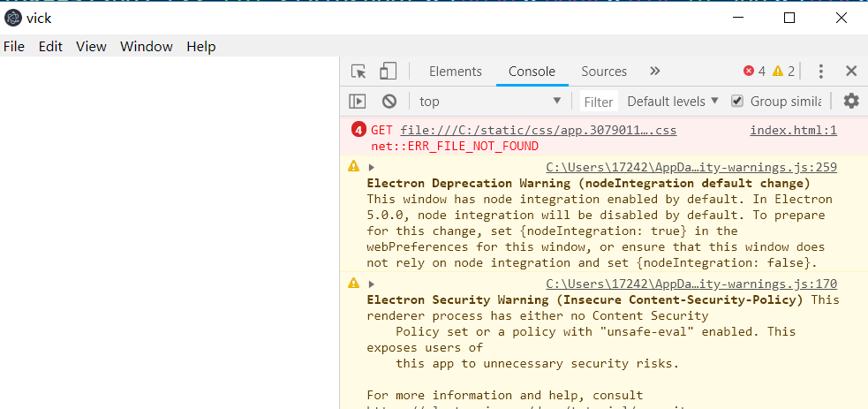Image resolution: width=868 pixels, height=409 pixels.
Task: Click warning icon of Deprecation Warning message
Action: pos(354,165)
